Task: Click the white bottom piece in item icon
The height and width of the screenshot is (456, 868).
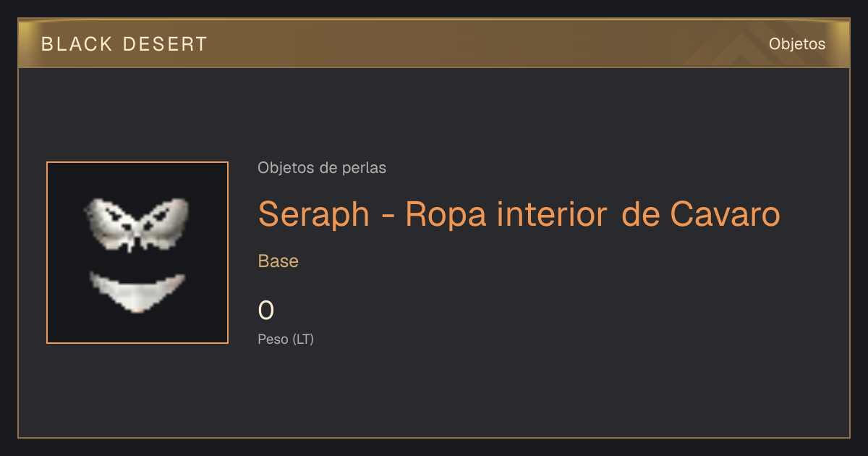Action: click(137, 292)
